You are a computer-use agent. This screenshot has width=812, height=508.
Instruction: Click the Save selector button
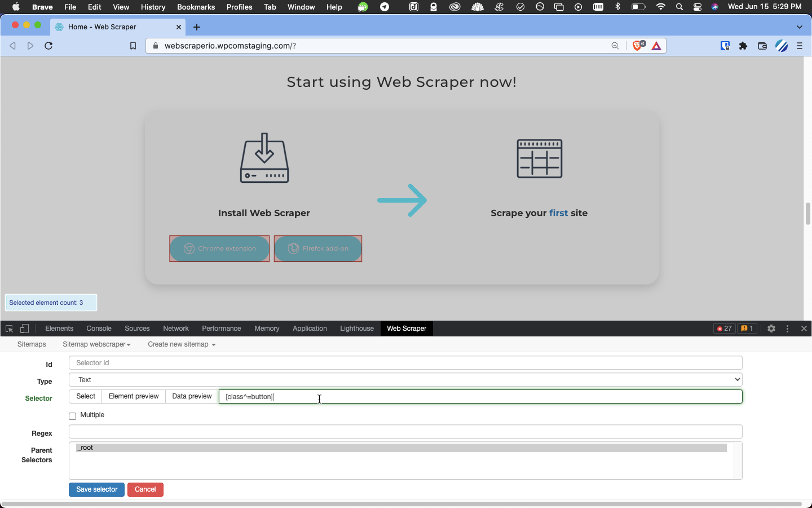point(96,489)
